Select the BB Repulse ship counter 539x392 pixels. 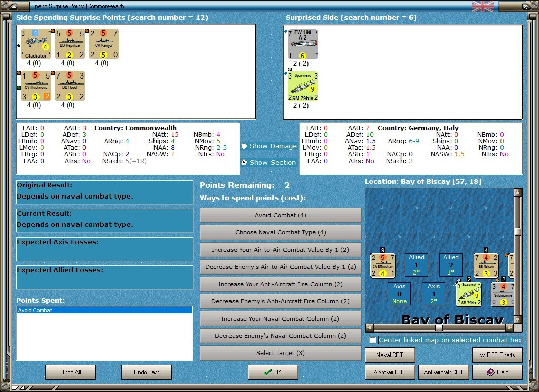point(70,44)
